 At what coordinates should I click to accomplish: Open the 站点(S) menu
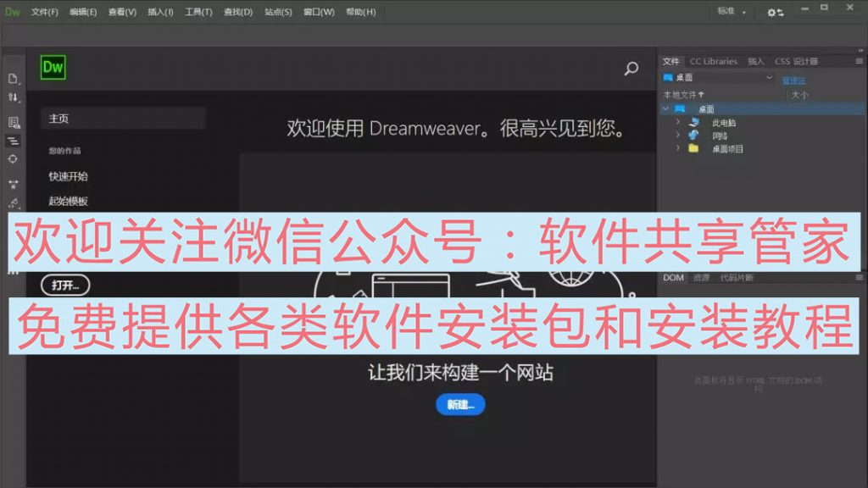point(278,12)
